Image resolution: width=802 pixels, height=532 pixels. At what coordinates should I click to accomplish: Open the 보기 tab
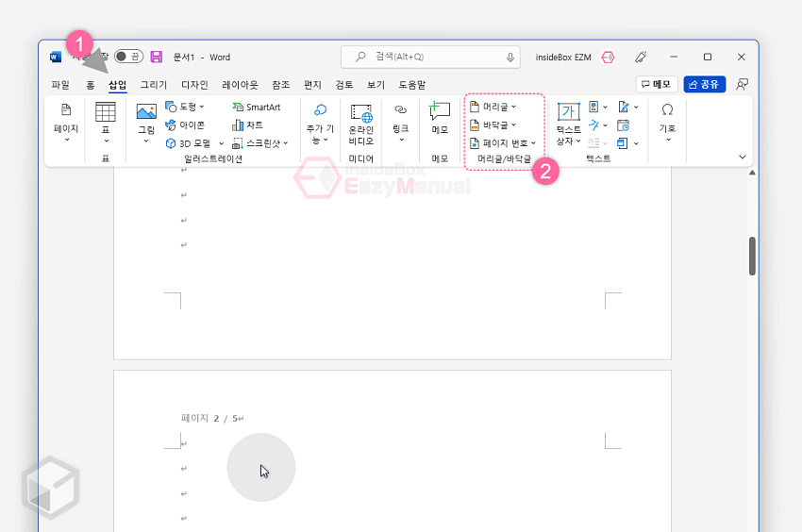pyautogui.click(x=376, y=85)
